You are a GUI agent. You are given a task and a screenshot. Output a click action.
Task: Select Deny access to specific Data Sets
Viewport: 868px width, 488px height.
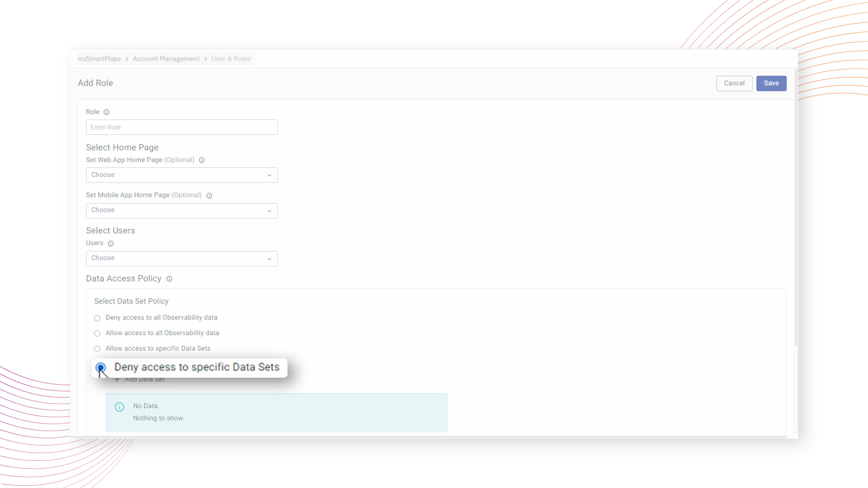click(100, 367)
